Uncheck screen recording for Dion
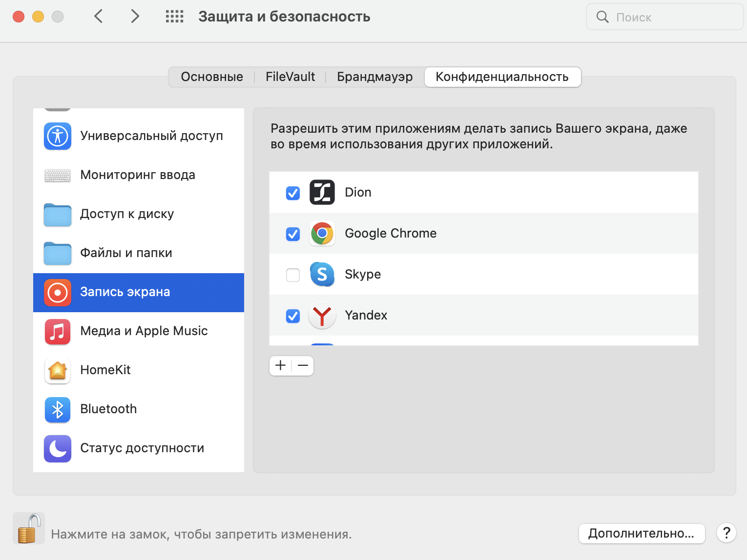The width and height of the screenshot is (747, 560). [x=293, y=193]
